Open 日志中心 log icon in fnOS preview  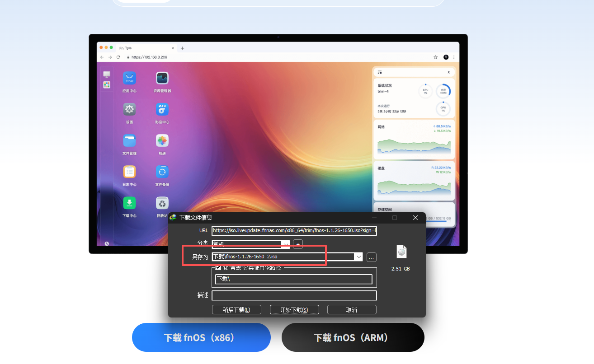(130, 172)
